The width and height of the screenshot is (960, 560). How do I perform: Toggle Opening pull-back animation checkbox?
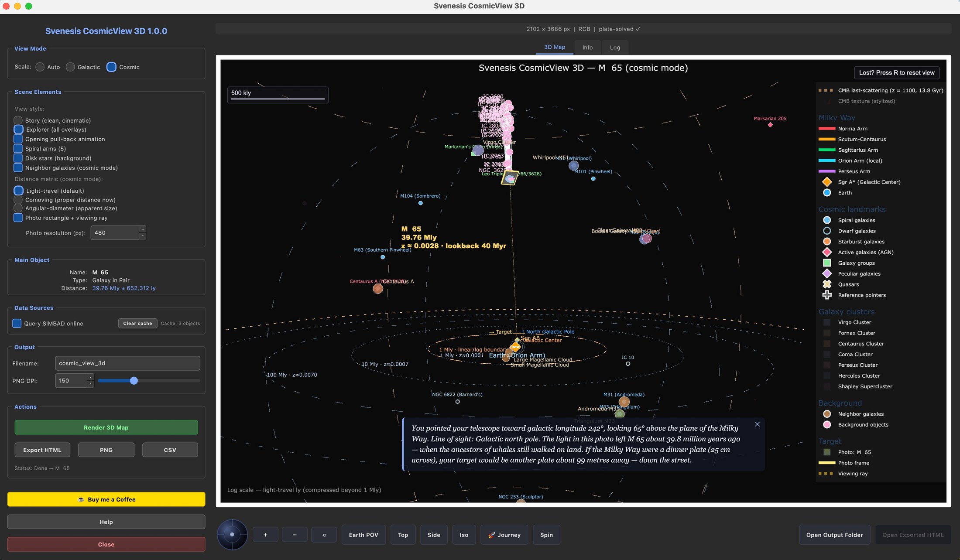[x=18, y=139]
